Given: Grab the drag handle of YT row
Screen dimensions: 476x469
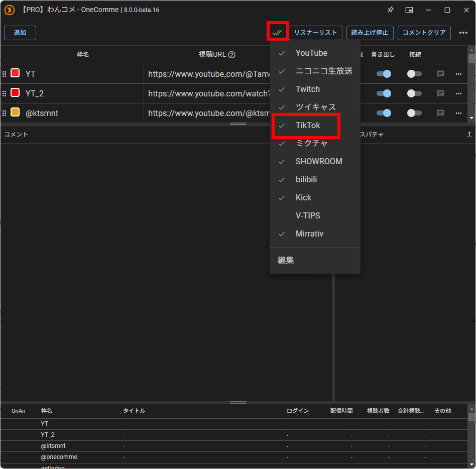Looking at the screenshot, I should pyautogui.click(x=4, y=74).
